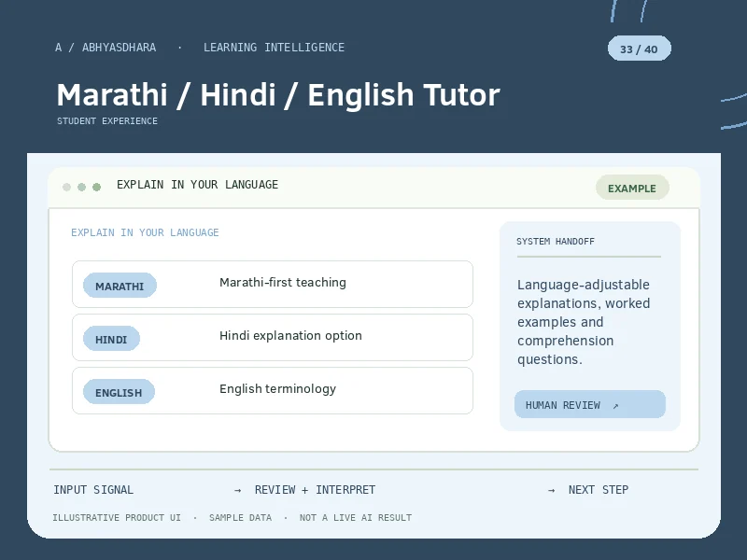The height and width of the screenshot is (560, 747).
Task: Click the NEXT STEP label
Action: coord(599,489)
